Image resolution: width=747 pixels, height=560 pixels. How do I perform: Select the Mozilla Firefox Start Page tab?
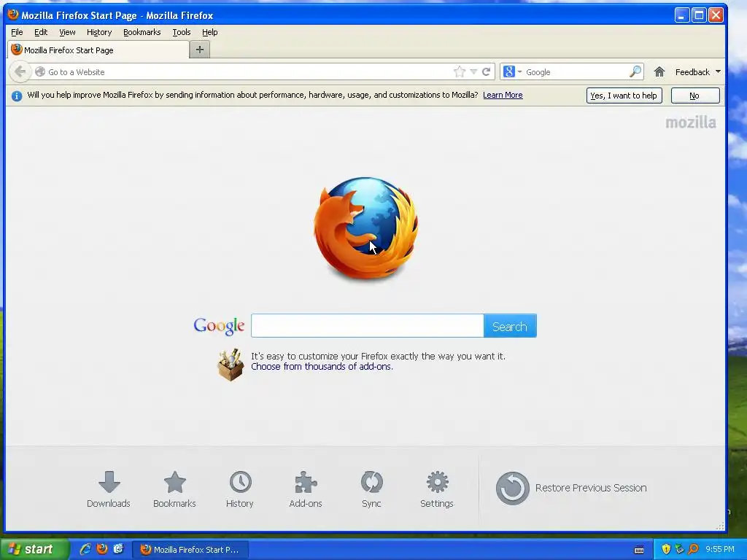pos(98,50)
